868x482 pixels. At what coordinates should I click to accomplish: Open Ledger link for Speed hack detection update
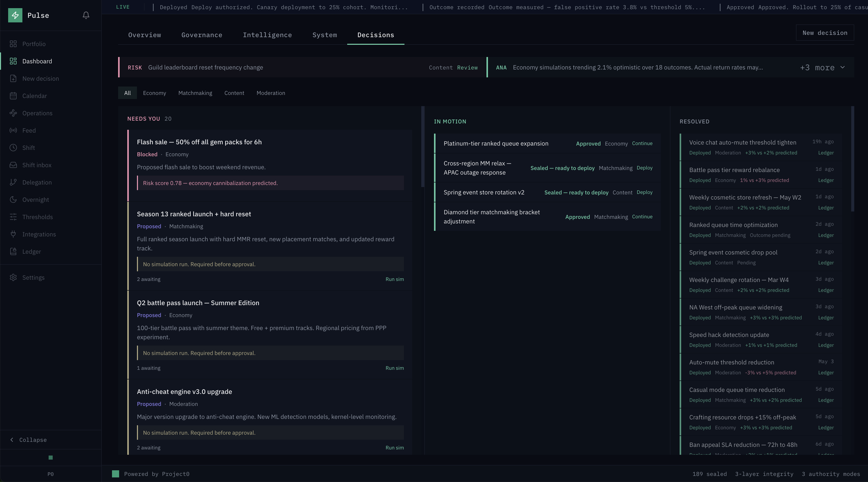[x=826, y=345]
